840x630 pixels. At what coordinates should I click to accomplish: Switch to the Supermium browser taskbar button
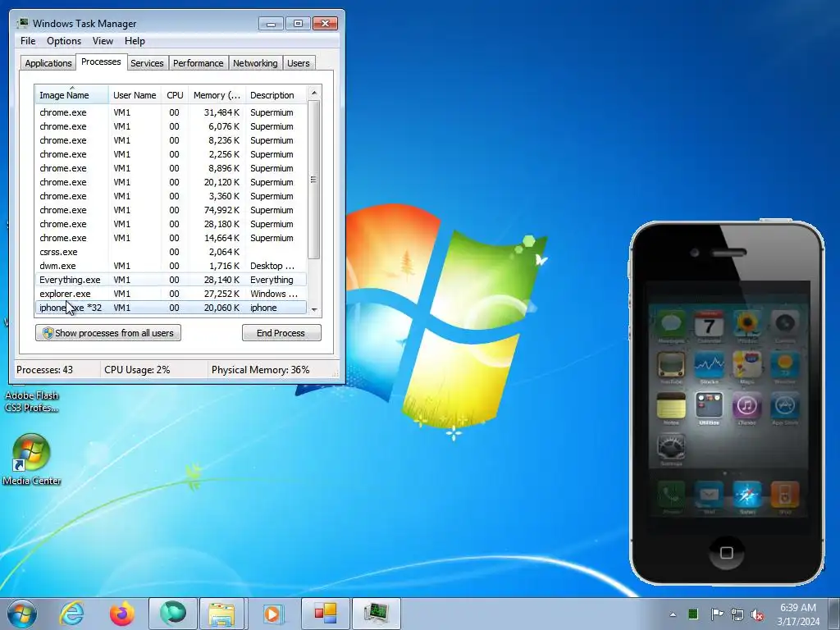pos(172,614)
